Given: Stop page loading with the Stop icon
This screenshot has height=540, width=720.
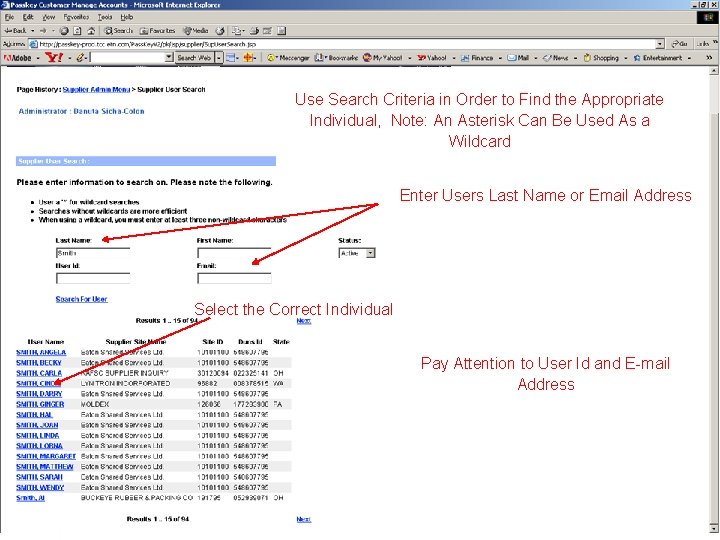Looking at the screenshot, I should click(x=64, y=31).
